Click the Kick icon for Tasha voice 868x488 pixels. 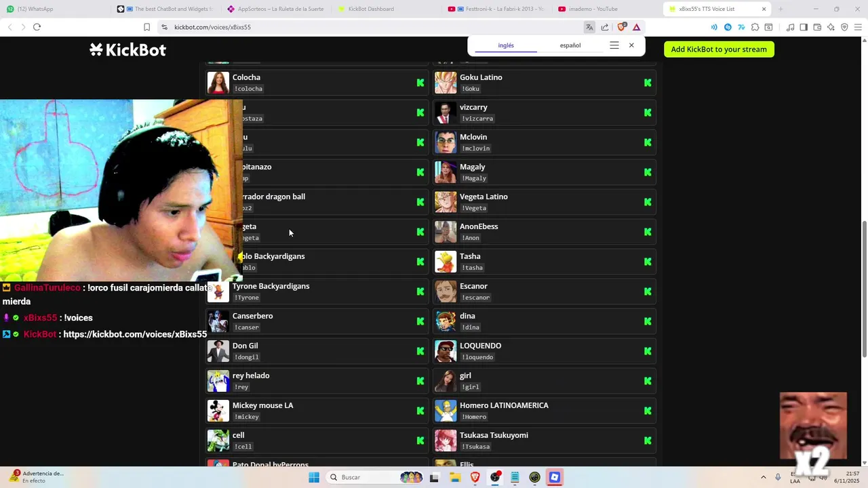pos(648,262)
